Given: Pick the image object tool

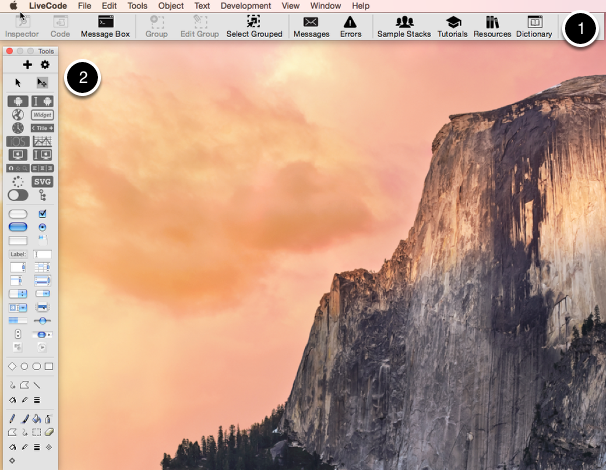Looking at the screenshot, I should point(18,347).
